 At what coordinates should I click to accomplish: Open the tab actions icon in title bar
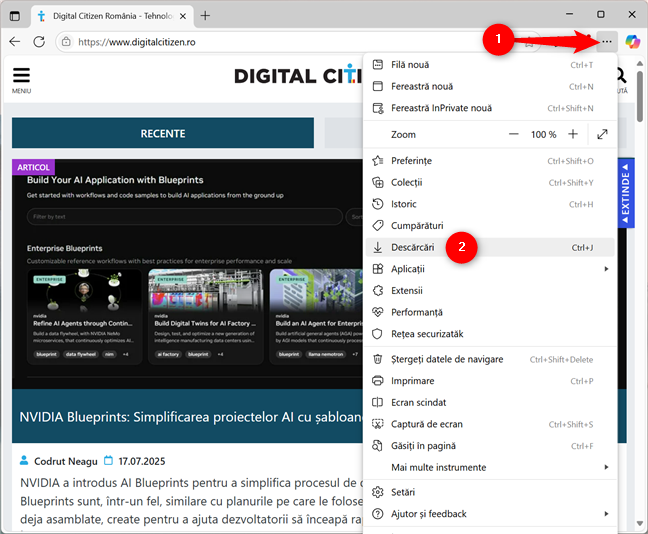click(14, 16)
